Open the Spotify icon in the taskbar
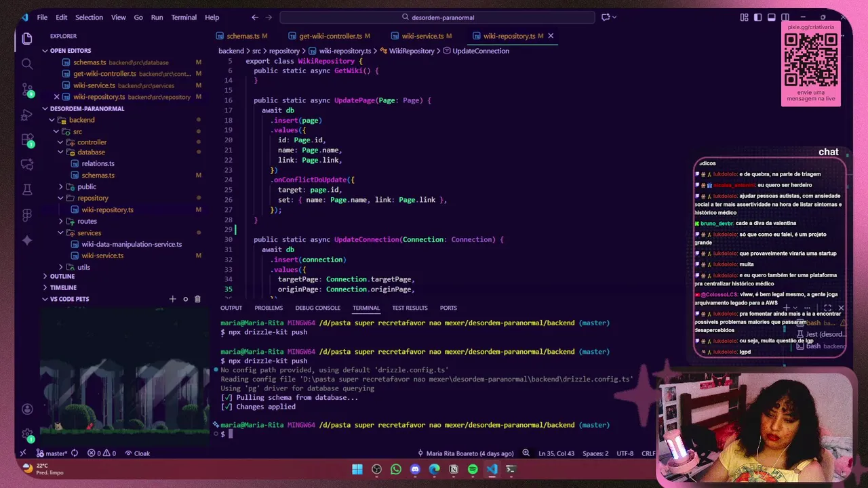 [x=473, y=469]
